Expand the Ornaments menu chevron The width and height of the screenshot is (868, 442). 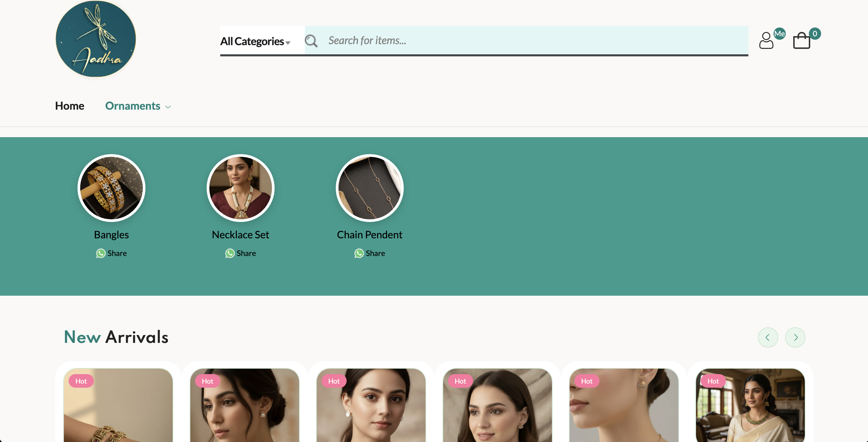pos(168,107)
